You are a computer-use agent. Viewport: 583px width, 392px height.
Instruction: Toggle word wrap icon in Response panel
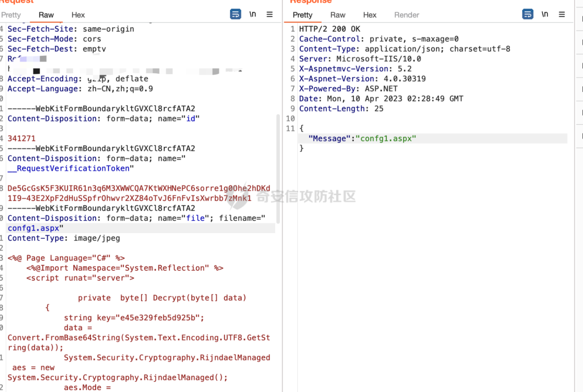point(527,14)
